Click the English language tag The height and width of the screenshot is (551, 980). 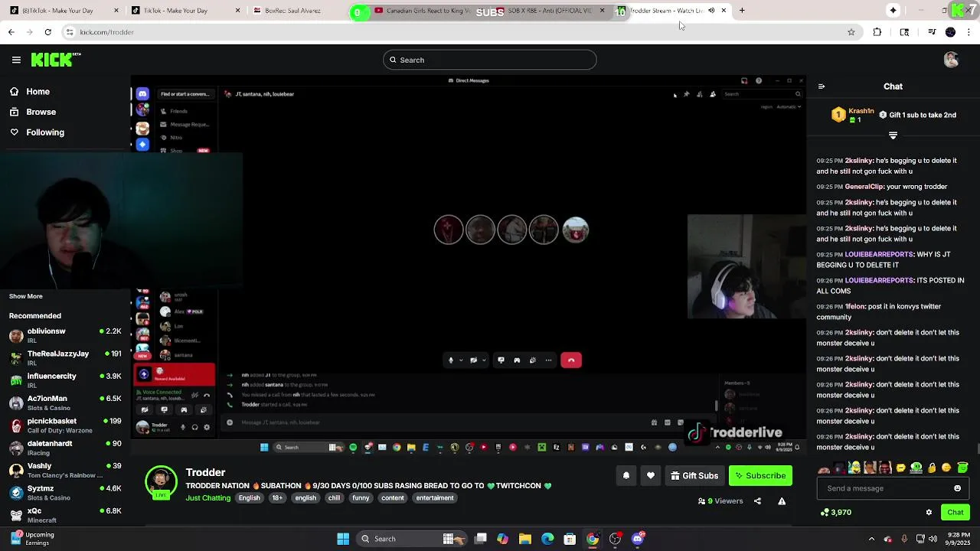click(249, 498)
